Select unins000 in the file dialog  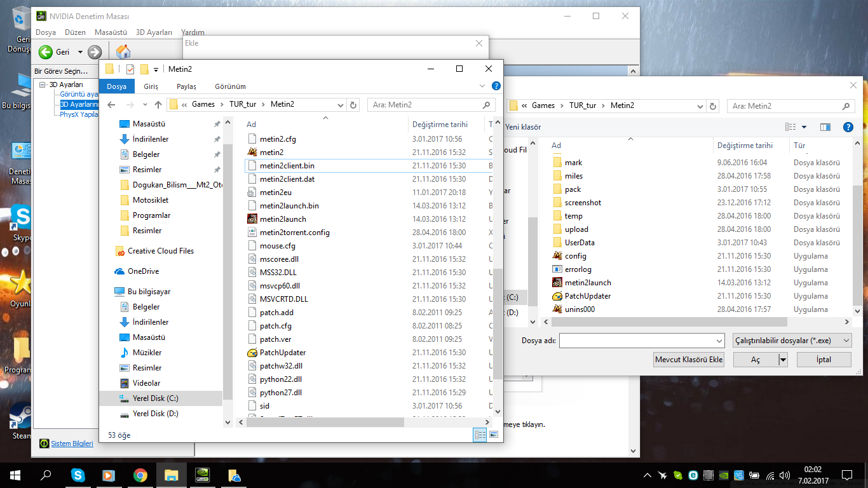[580, 309]
